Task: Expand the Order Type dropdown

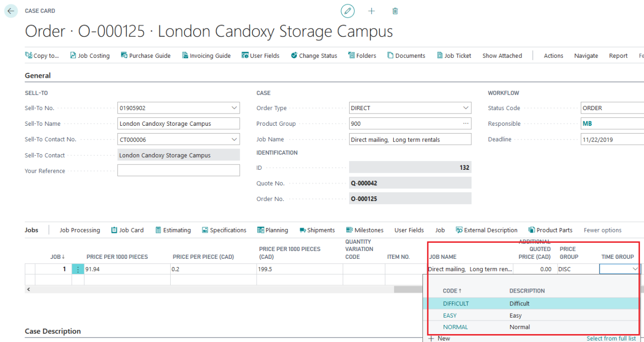Action: [x=466, y=108]
